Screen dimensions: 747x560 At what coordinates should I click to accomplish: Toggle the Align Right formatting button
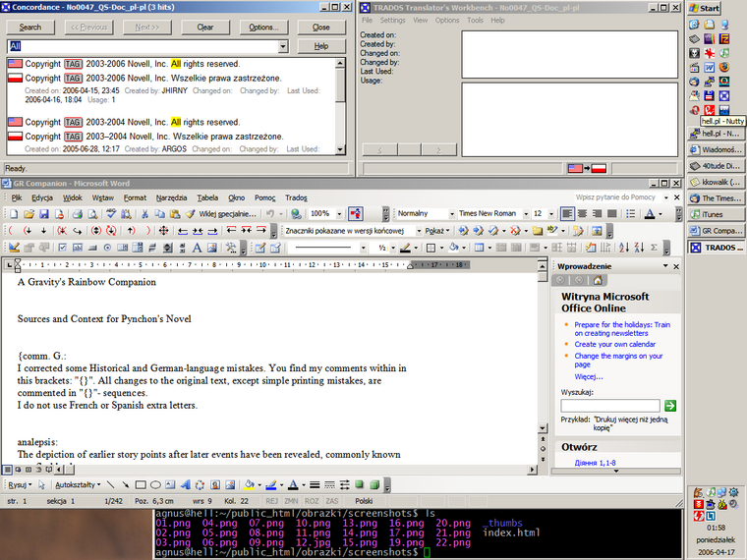(x=598, y=214)
